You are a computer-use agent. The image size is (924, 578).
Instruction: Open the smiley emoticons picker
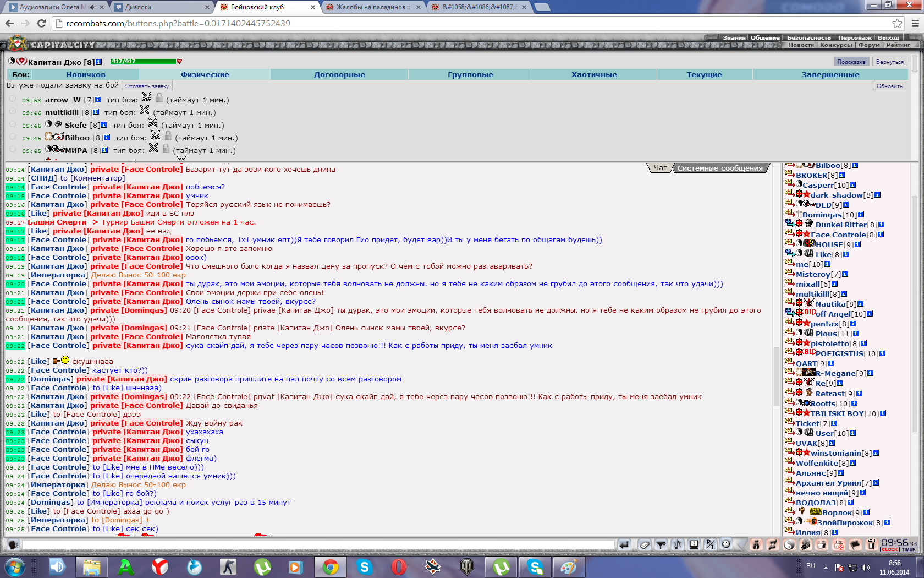tap(727, 544)
